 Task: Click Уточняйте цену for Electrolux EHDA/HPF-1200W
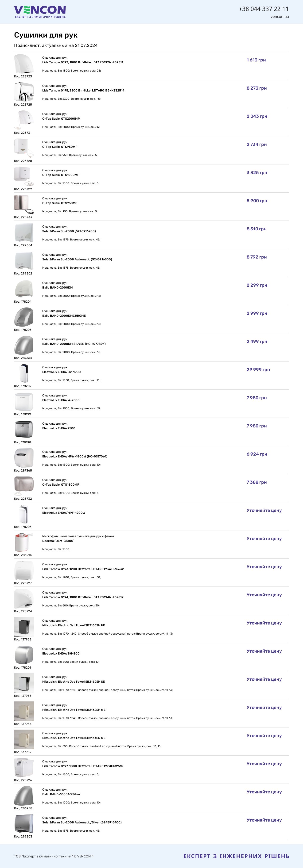click(264, 510)
